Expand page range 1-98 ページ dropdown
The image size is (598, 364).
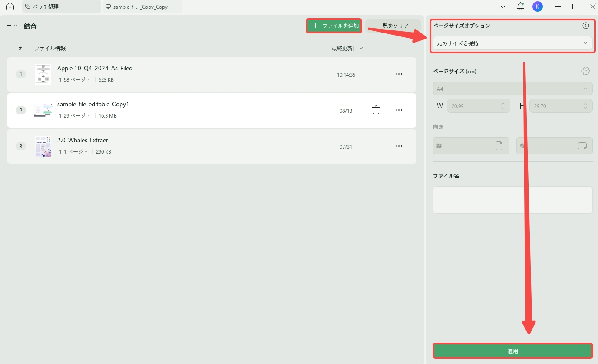point(75,79)
